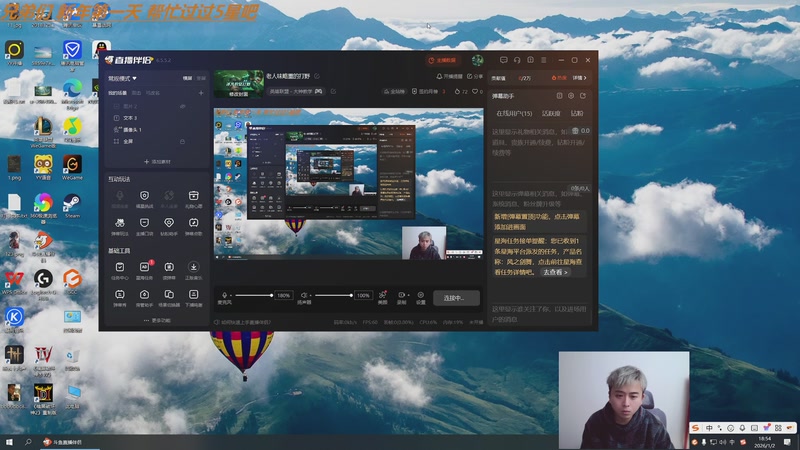Click the speaker 100% volume field
Image resolution: width=800 pixels, height=450 pixels.
tap(363, 295)
